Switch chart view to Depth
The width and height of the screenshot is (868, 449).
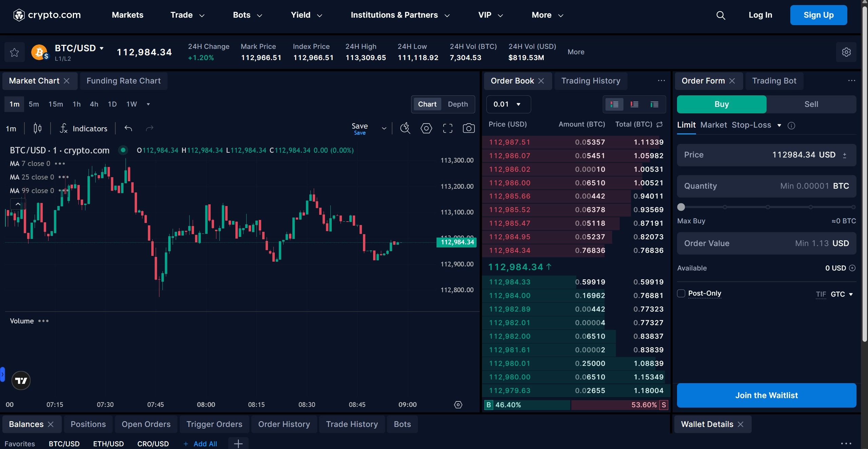click(458, 104)
